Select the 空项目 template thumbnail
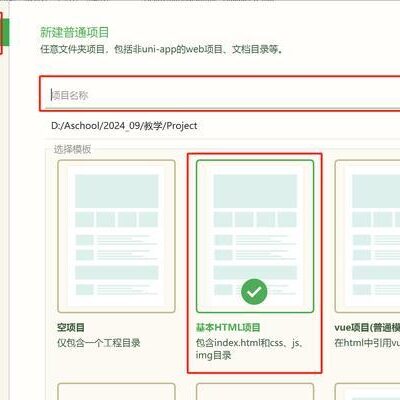The width and height of the screenshot is (400, 400). pyautogui.click(x=116, y=236)
